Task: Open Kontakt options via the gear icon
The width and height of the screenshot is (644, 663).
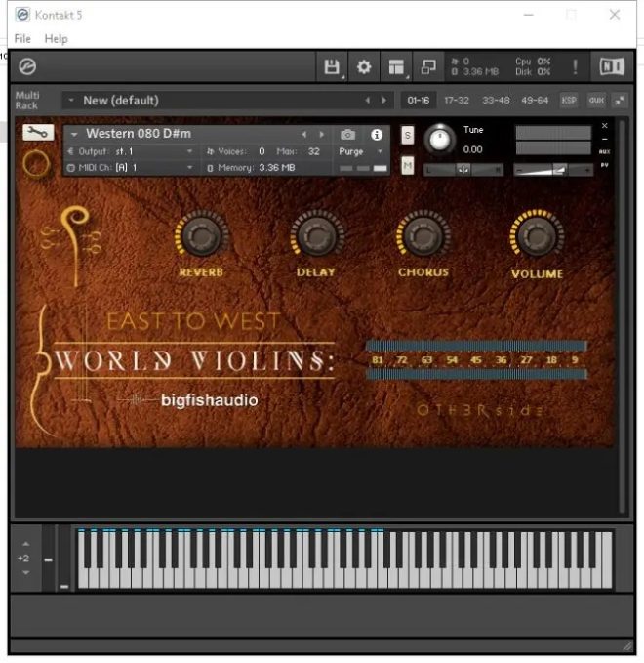Action: point(364,66)
